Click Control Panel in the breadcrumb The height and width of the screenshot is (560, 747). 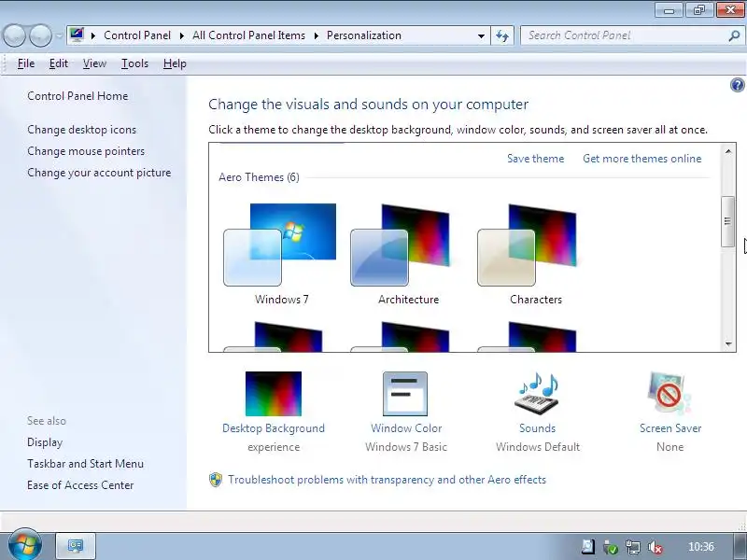pyautogui.click(x=137, y=35)
